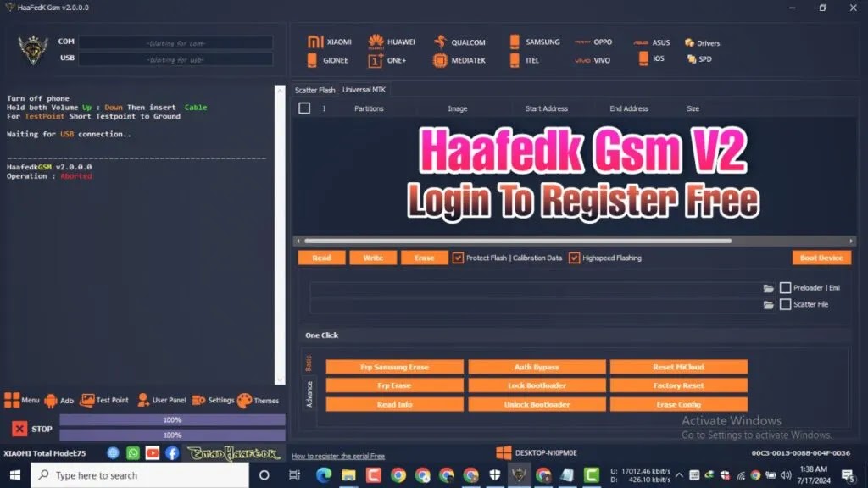Stop the current operation
Screen dimensions: 868x488
[x=32, y=429]
